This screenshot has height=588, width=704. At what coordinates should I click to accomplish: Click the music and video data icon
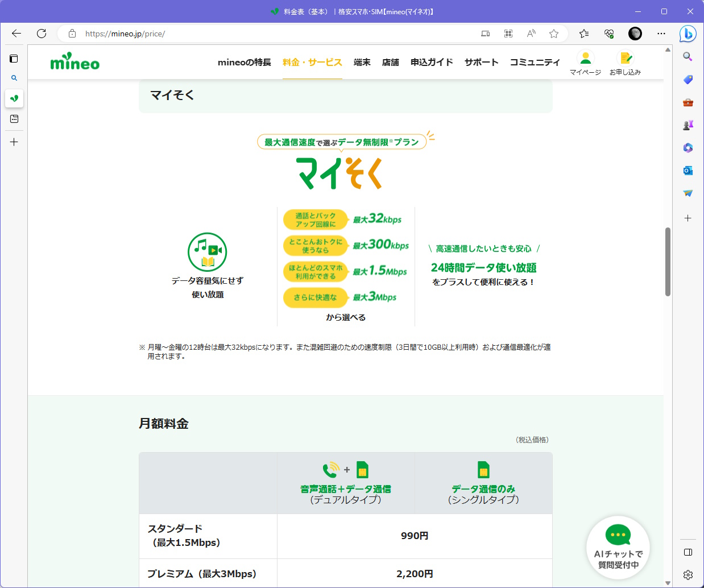208,252
